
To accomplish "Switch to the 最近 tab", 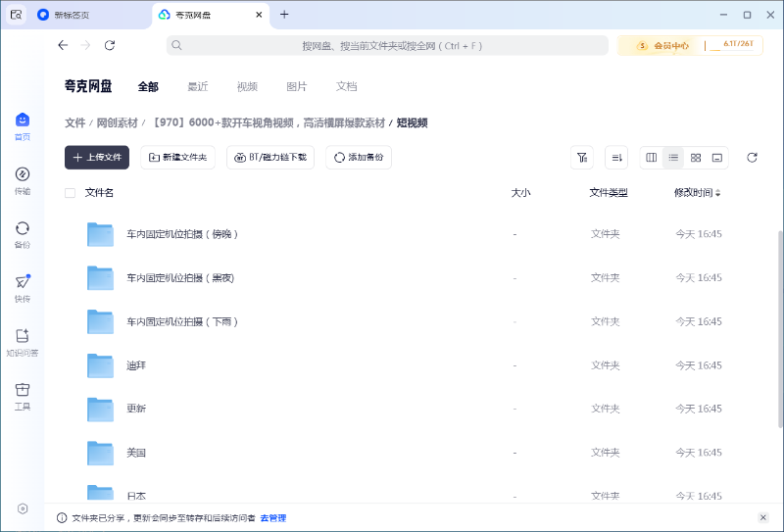I will click(198, 86).
